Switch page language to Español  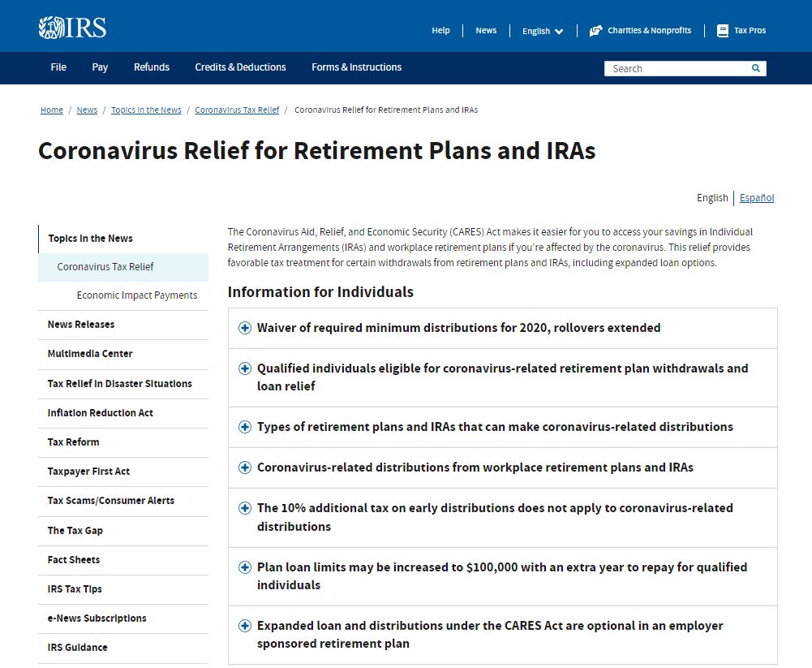[757, 198]
